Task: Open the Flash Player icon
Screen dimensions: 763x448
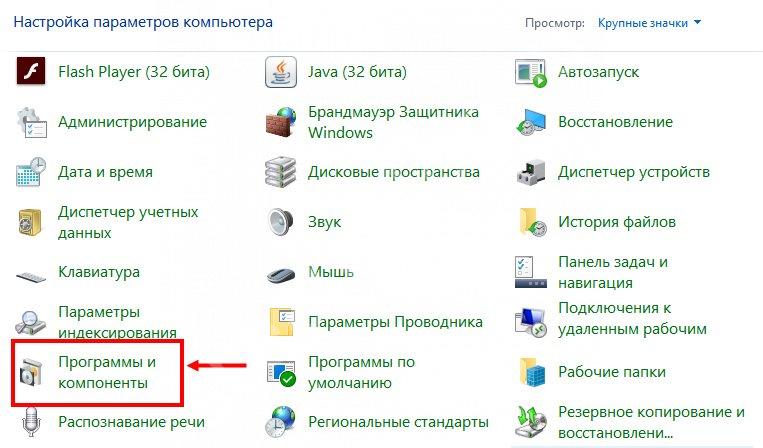Action: 31,72
